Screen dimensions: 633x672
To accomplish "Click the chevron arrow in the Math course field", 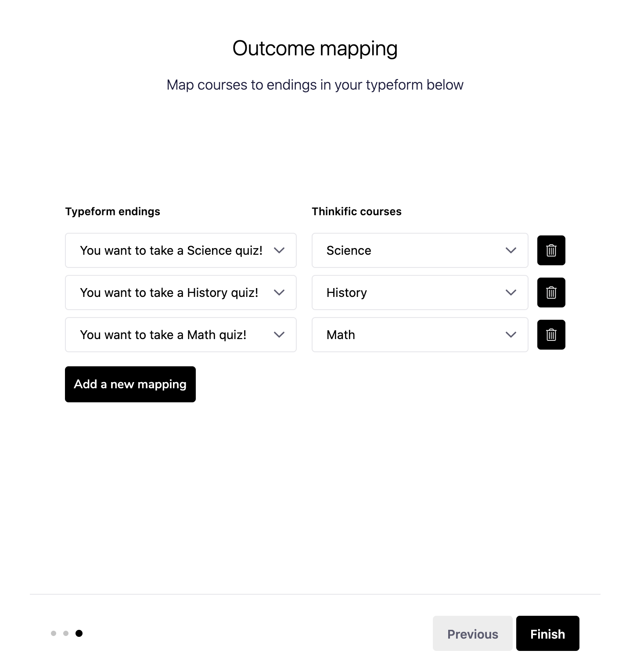I will point(511,335).
